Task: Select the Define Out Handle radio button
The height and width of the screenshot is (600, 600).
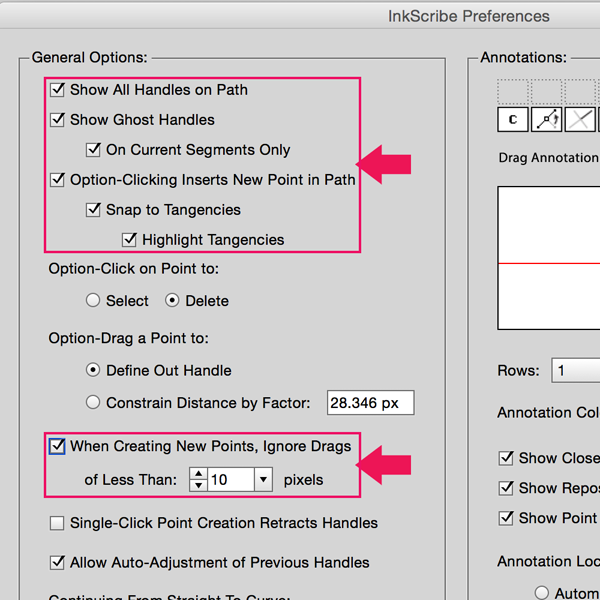Action: [x=93, y=370]
